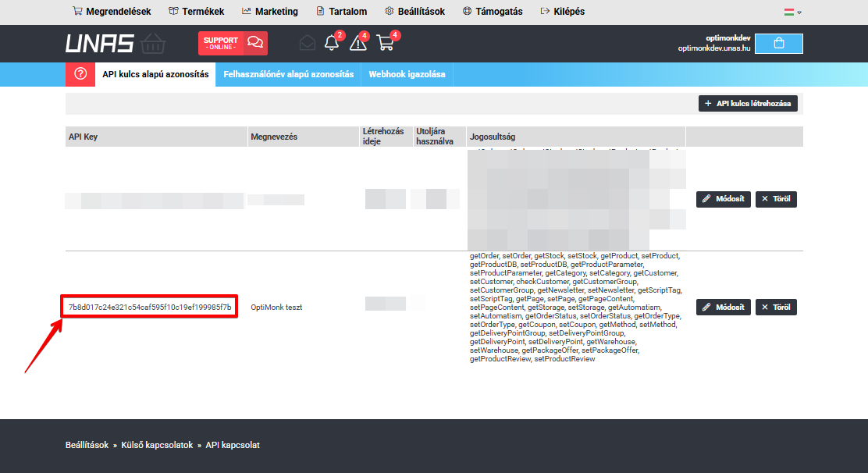Click API kulcs létrehozása button
Viewport: 868px width, 473px height.
pyautogui.click(x=748, y=104)
